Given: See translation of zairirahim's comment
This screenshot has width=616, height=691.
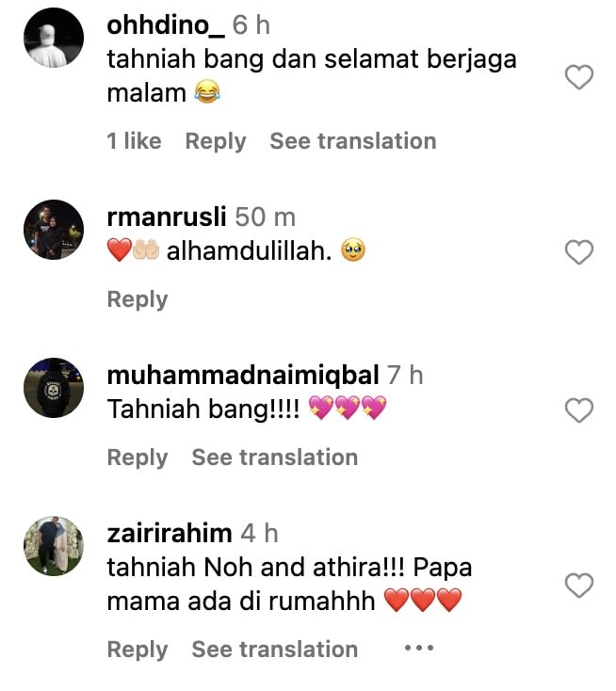Looking at the screenshot, I should coord(275,650).
